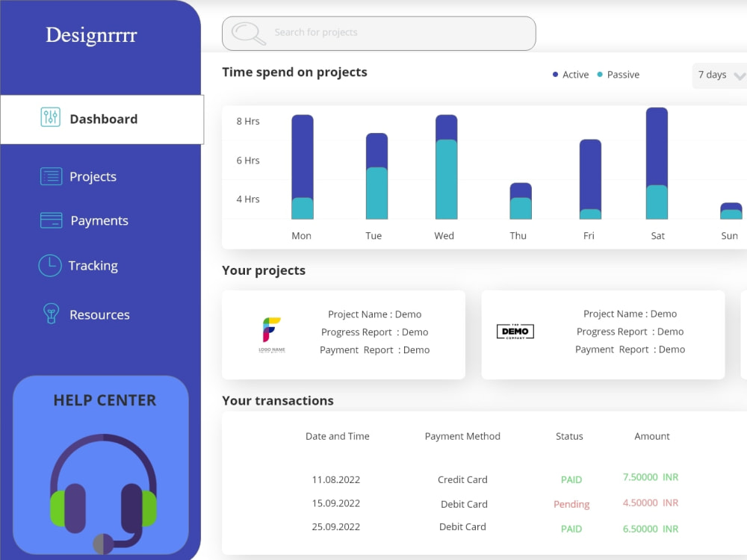The image size is (747, 560).
Task: Select the Mon bar in chart
Action: 303,167
